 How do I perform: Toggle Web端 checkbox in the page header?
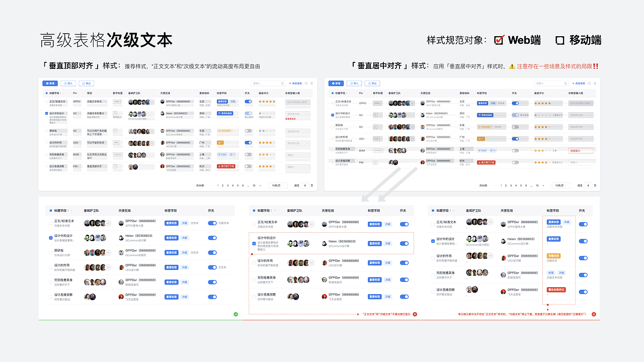click(499, 40)
